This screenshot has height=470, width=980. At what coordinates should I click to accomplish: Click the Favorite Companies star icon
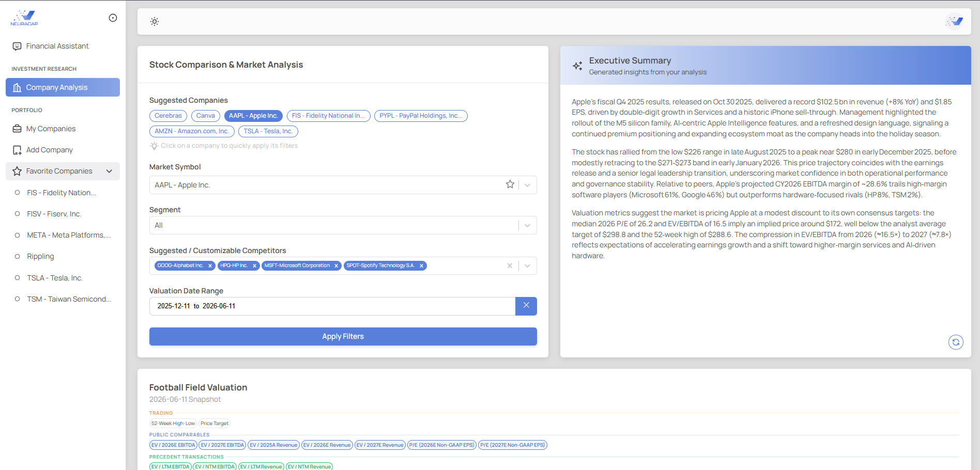click(x=17, y=171)
